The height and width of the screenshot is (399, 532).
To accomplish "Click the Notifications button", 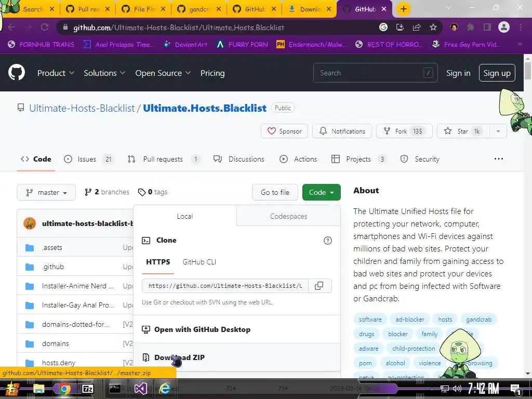I will click(342, 131).
